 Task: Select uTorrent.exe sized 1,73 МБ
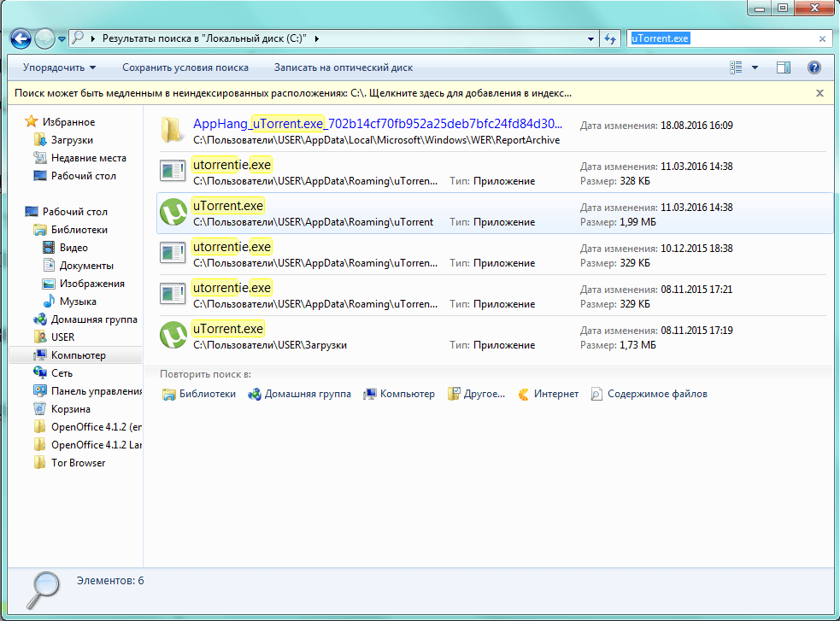[x=493, y=337]
